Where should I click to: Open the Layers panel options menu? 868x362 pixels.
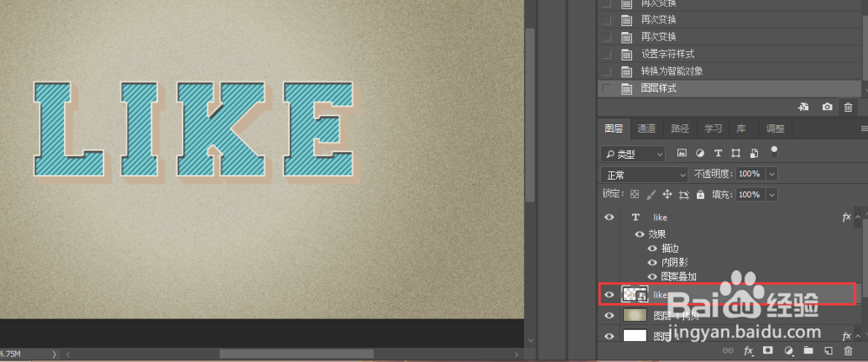865,128
